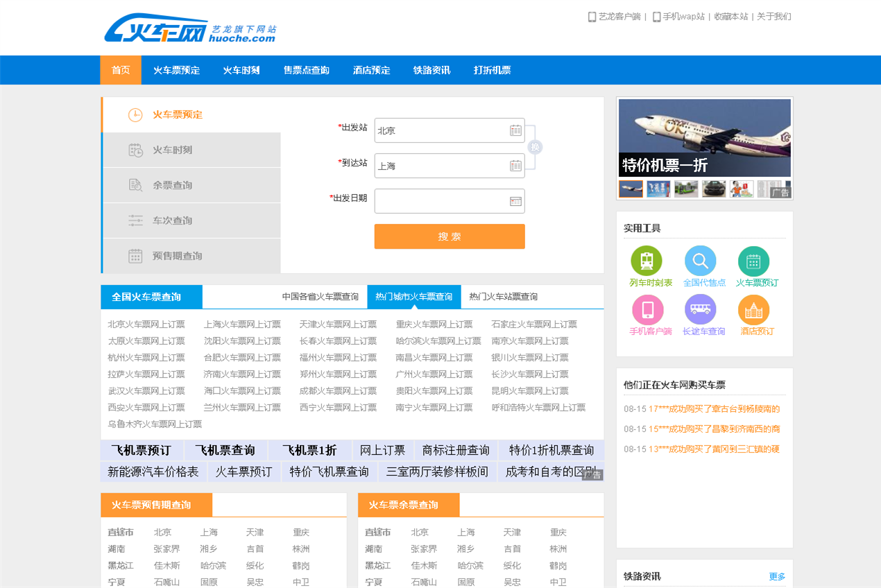The width and height of the screenshot is (881, 588).
Task: Open 呼和浩特火车票网上订票 link
Action: 539,408
